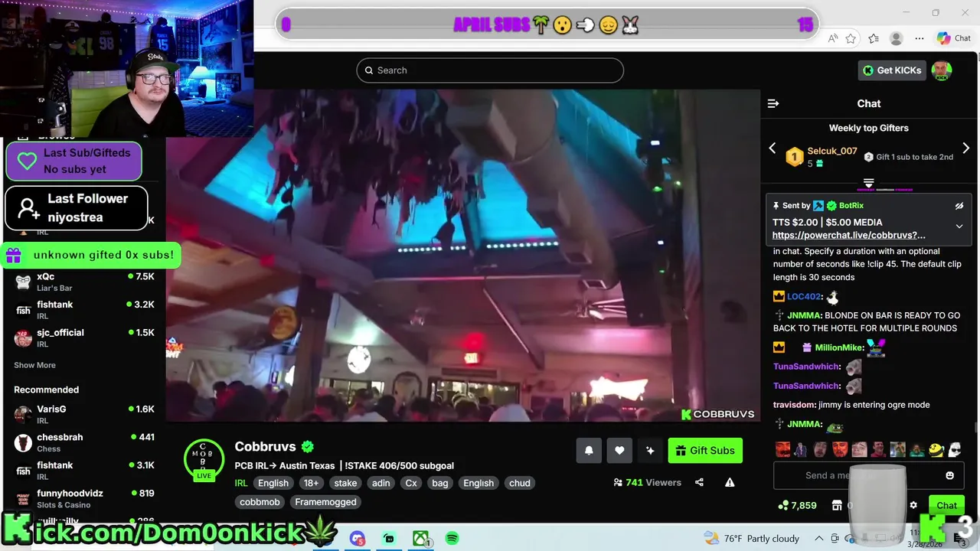
Task: Open the Edge browser profile icon
Action: (896, 38)
